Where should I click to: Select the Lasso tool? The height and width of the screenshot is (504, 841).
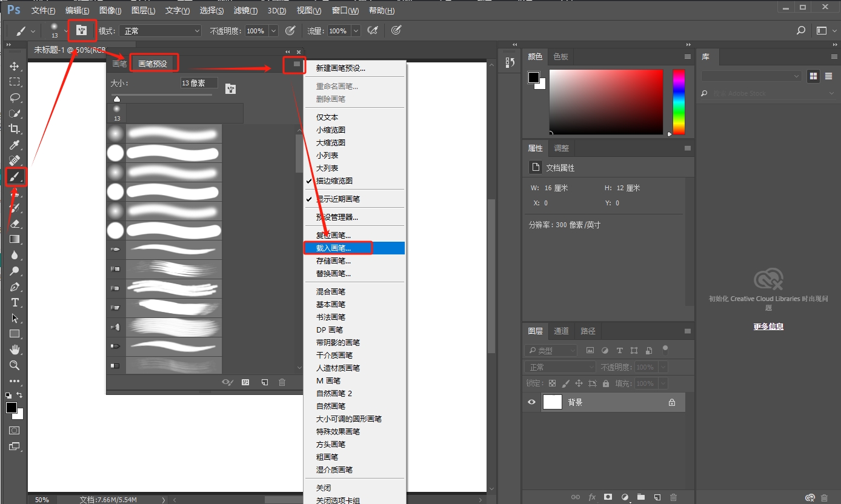(x=15, y=98)
